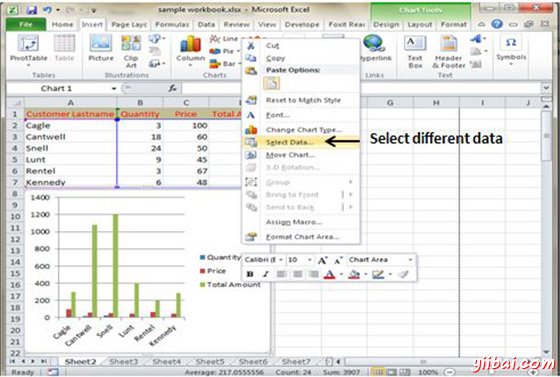Screen dimensions: 560x377
Task: Click the function fx button in formula bar
Action: (x=172, y=88)
